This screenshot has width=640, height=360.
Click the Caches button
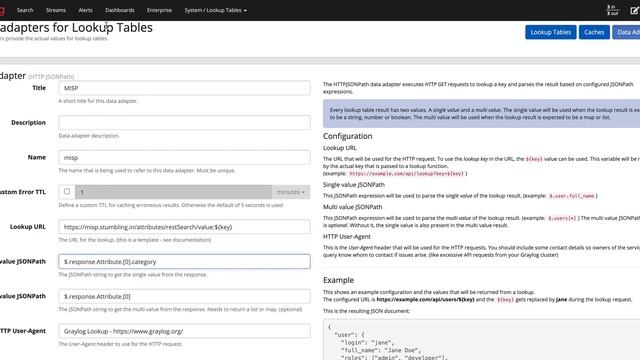(594, 32)
